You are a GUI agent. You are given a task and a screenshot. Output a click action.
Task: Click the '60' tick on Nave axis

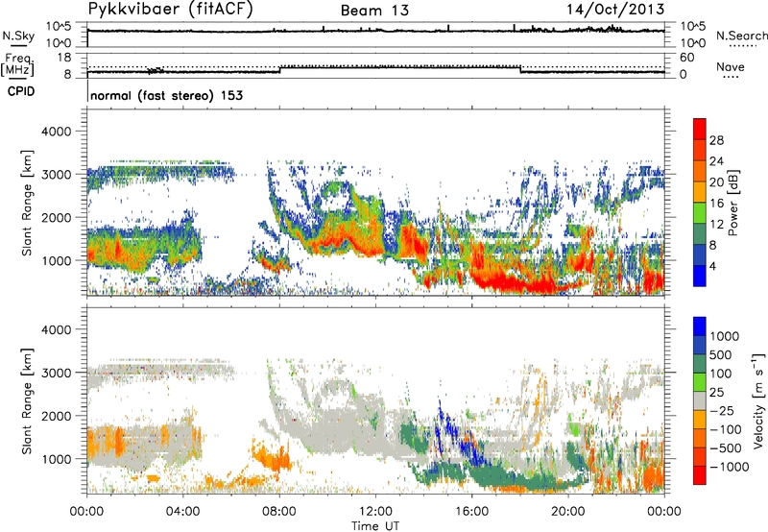click(x=686, y=58)
